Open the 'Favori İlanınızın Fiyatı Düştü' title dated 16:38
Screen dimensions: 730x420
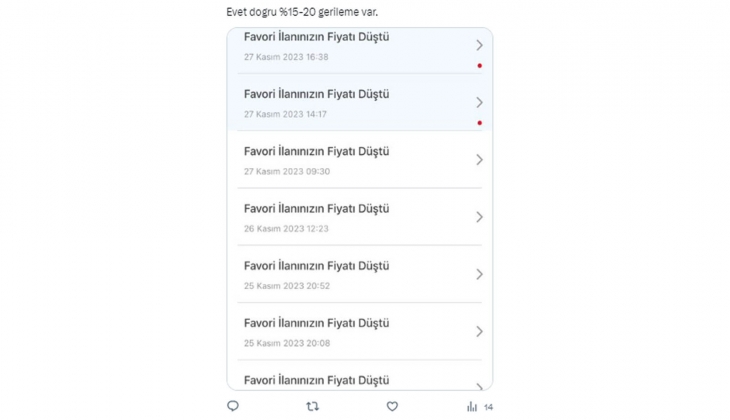[x=316, y=37]
